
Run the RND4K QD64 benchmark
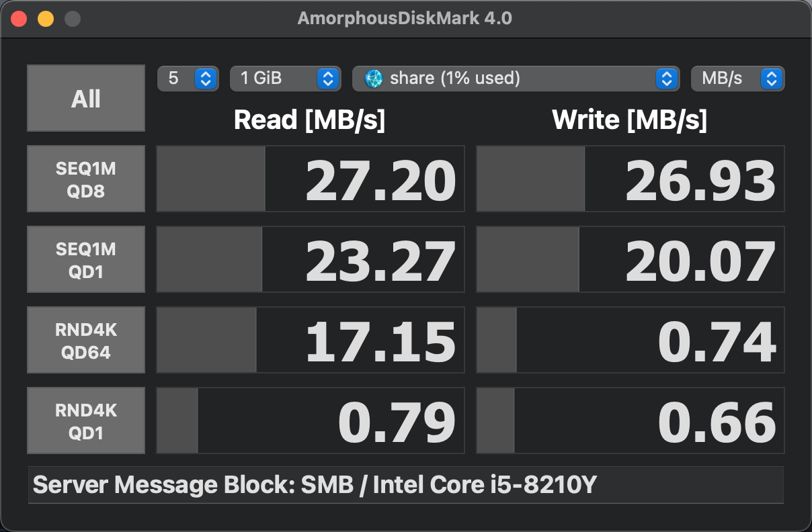tap(86, 340)
